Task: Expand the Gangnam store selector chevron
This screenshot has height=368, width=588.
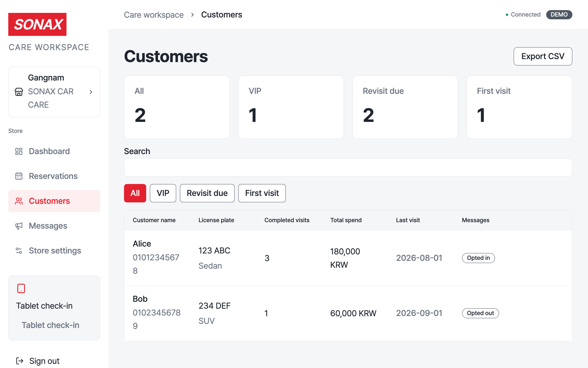Action: [x=91, y=92]
